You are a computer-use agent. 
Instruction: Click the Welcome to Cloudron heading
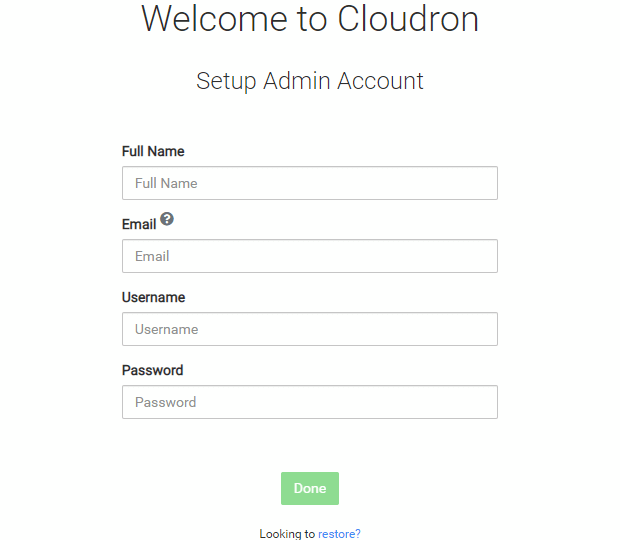[x=310, y=19]
